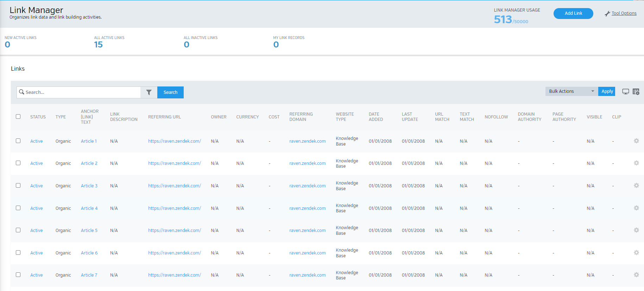Open gear settings for Article 3 row
Image resolution: width=644 pixels, height=291 pixels.
click(x=636, y=186)
